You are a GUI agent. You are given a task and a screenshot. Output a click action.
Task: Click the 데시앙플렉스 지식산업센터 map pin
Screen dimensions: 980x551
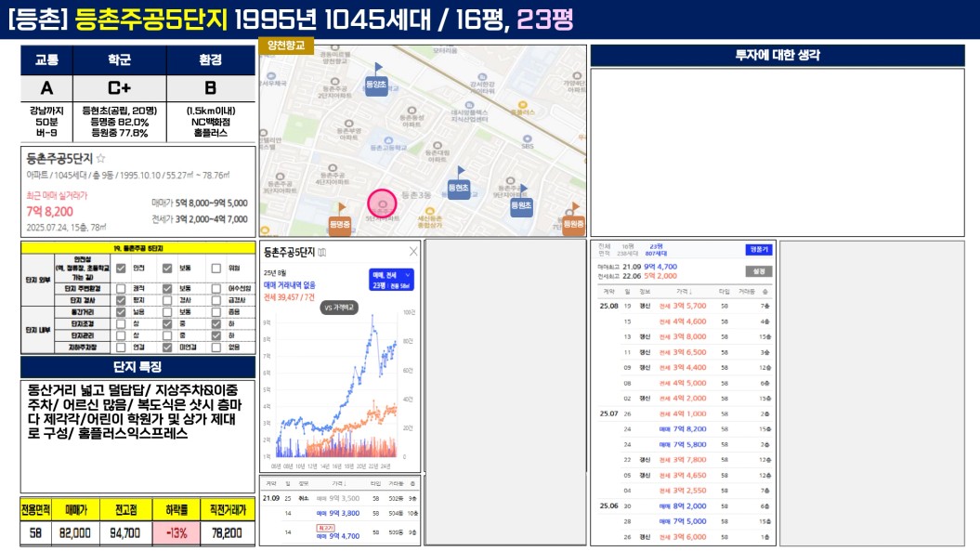[469, 105]
